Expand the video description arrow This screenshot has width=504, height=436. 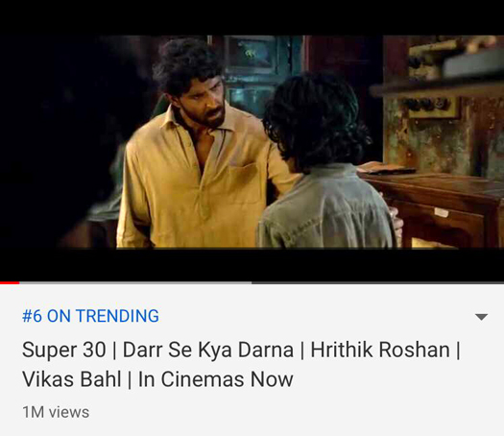pyautogui.click(x=481, y=317)
